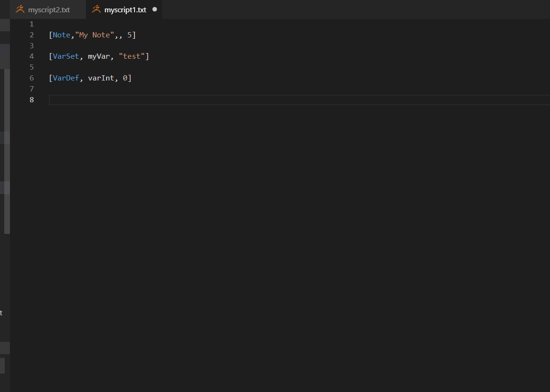Click the empty editor area below the code
Viewport: 550px width, 392px height.
click(x=284, y=213)
